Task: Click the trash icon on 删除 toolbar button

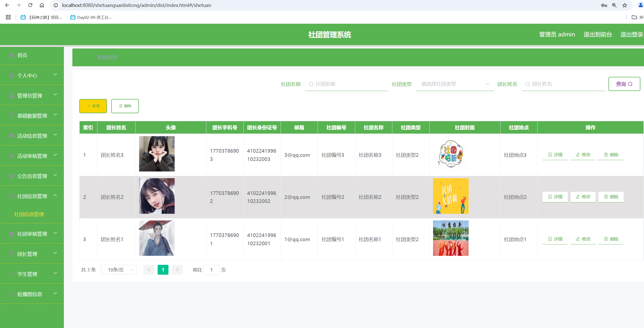Action: [121, 106]
